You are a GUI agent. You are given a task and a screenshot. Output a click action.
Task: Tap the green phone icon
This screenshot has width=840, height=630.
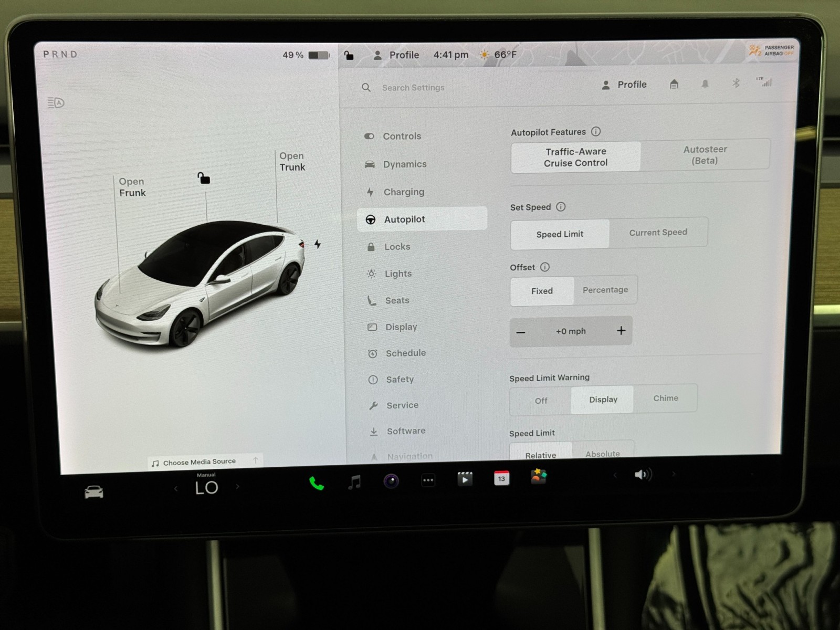tap(316, 483)
